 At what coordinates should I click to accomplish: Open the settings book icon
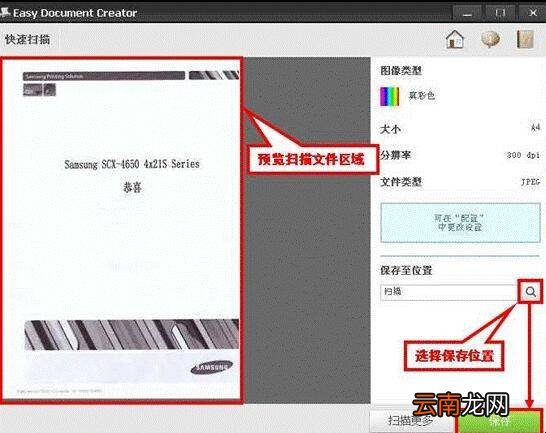525,39
